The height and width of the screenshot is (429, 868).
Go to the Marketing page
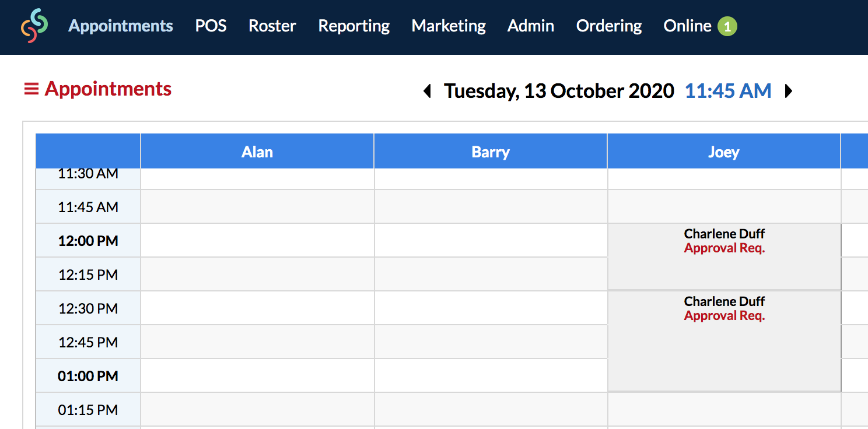[448, 26]
